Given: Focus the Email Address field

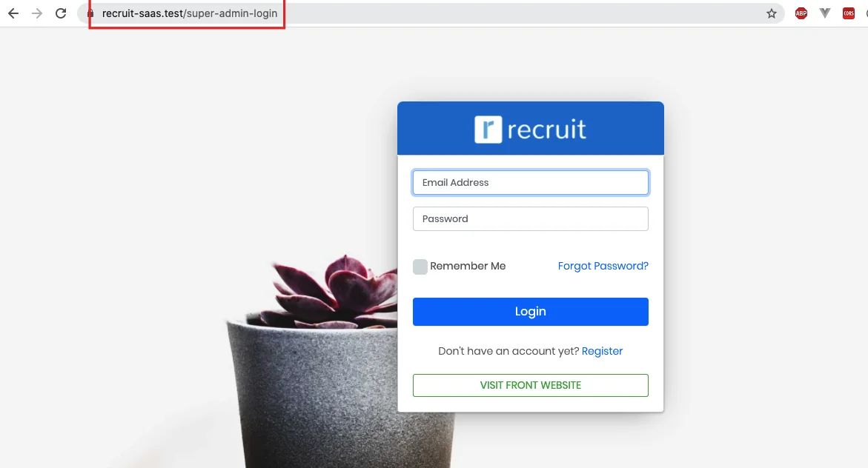Looking at the screenshot, I should (x=530, y=183).
